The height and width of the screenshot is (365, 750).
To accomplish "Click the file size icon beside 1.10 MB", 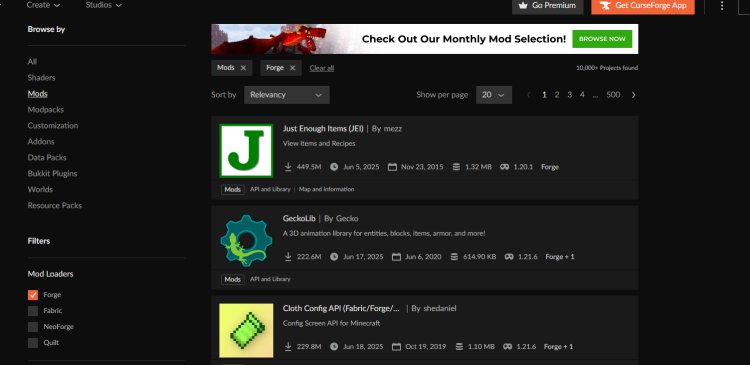I will point(459,346).
